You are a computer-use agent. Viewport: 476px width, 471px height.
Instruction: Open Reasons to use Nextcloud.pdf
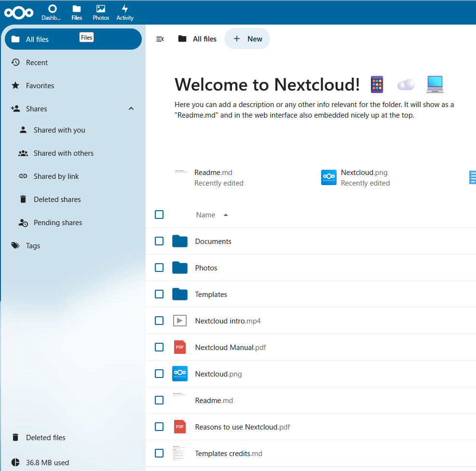point(243,427)
